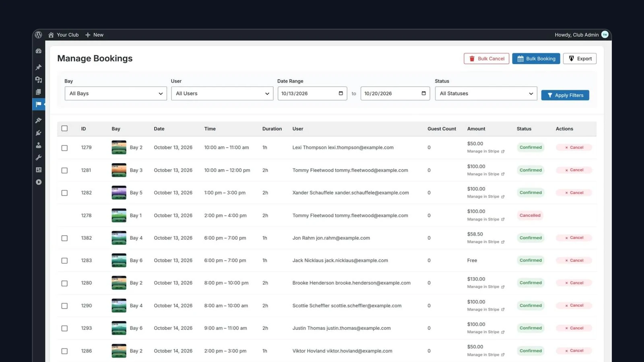Check the box for booking 1382
The height and width of the screenshot is (362, 644).
click(x=64, y=238)
